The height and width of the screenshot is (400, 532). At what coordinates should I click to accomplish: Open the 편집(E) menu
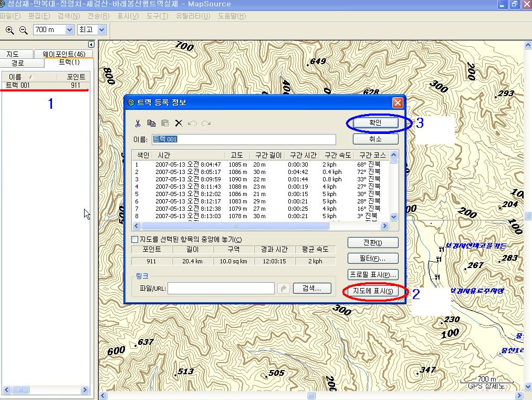pyautogui.click(x=39, y=16)
